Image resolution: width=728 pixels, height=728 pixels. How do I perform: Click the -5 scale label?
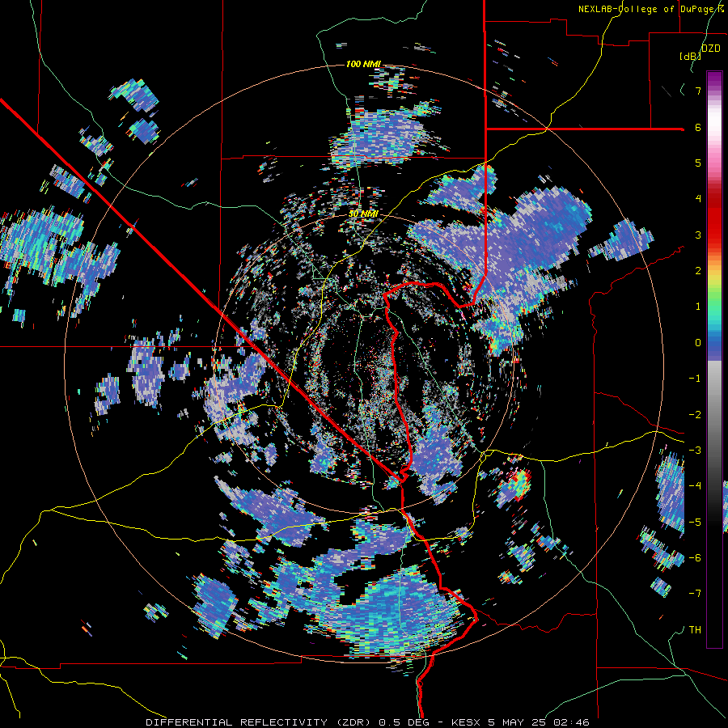coord(695,522)
